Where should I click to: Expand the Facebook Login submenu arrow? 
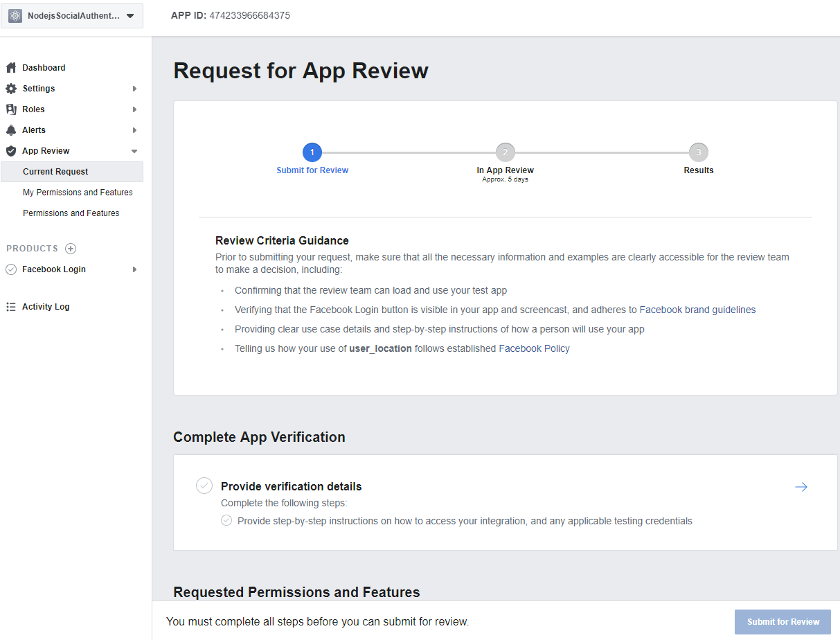point(135,269)
